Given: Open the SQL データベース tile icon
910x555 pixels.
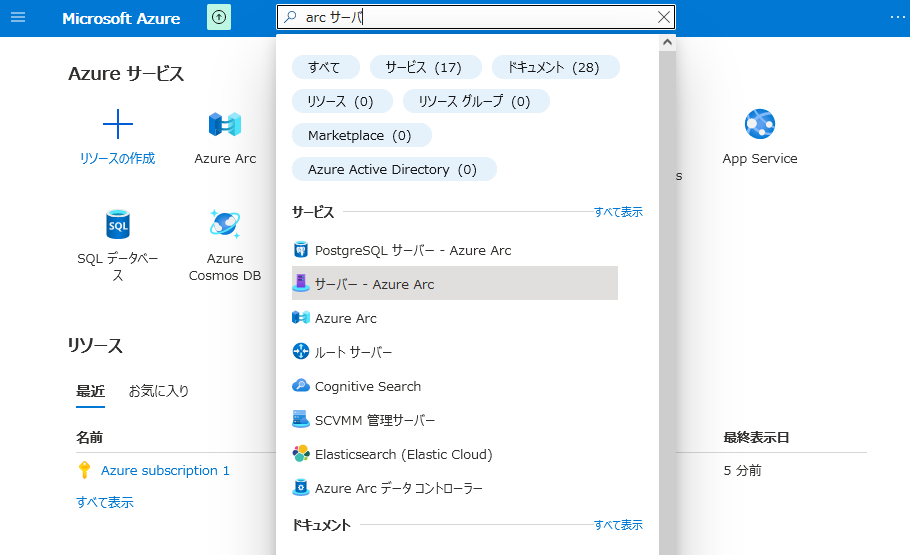Looking at the screenshot, I should click(118, 224).
